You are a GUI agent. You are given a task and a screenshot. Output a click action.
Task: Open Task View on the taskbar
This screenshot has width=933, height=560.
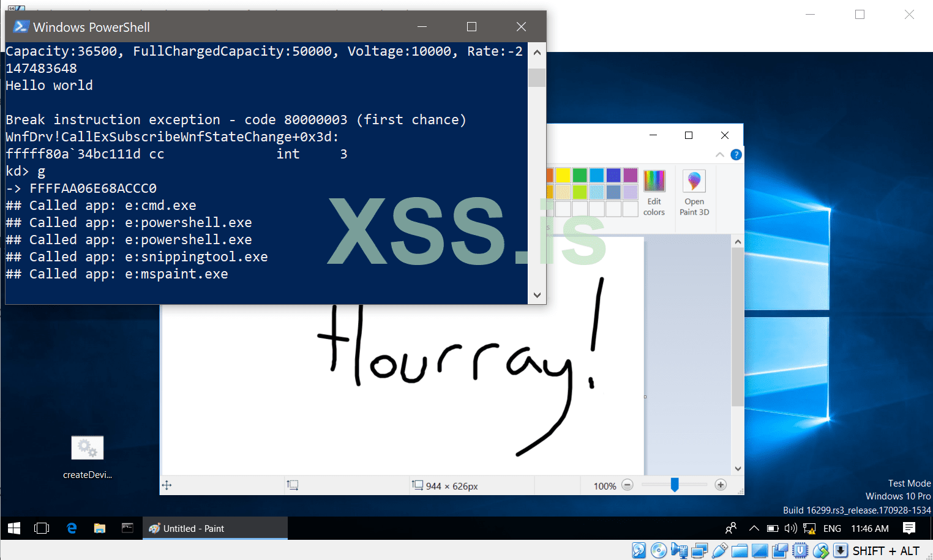(x=42, y=528)
